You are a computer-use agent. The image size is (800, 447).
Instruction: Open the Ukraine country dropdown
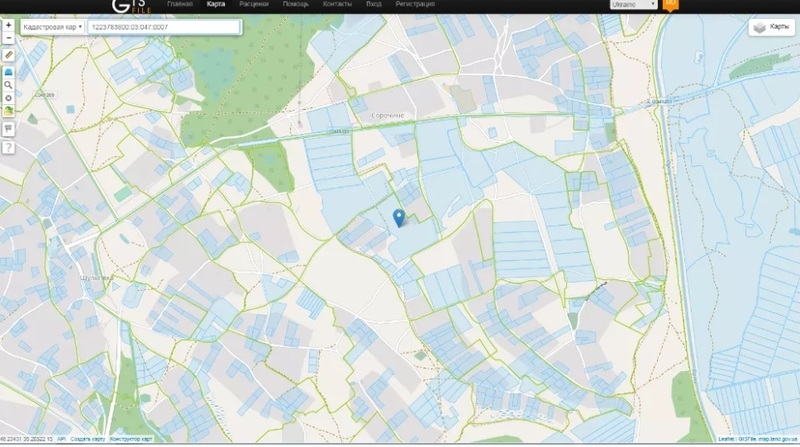(633, 5)
